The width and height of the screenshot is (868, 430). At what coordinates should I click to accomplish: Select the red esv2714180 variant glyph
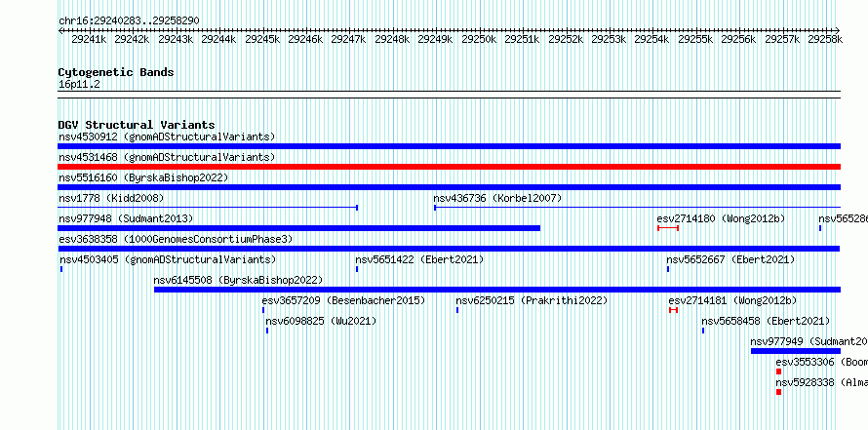[668, 228]
